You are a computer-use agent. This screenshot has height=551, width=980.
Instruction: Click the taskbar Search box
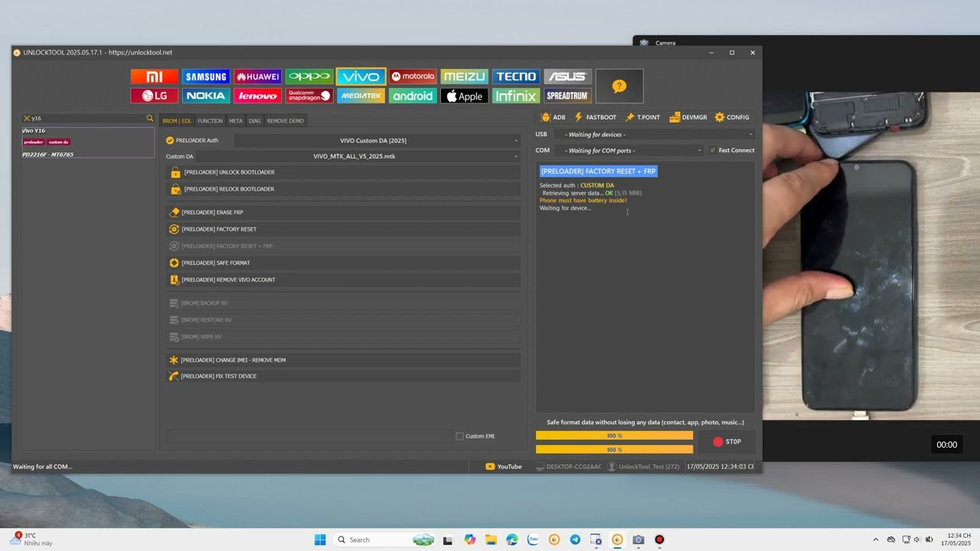point(386,540)
